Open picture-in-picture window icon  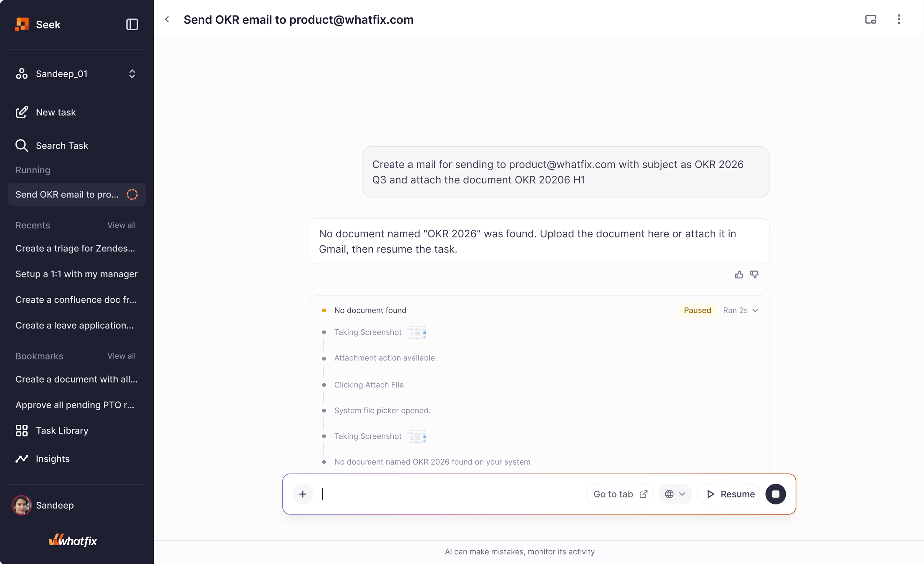[x=870, y=19]
